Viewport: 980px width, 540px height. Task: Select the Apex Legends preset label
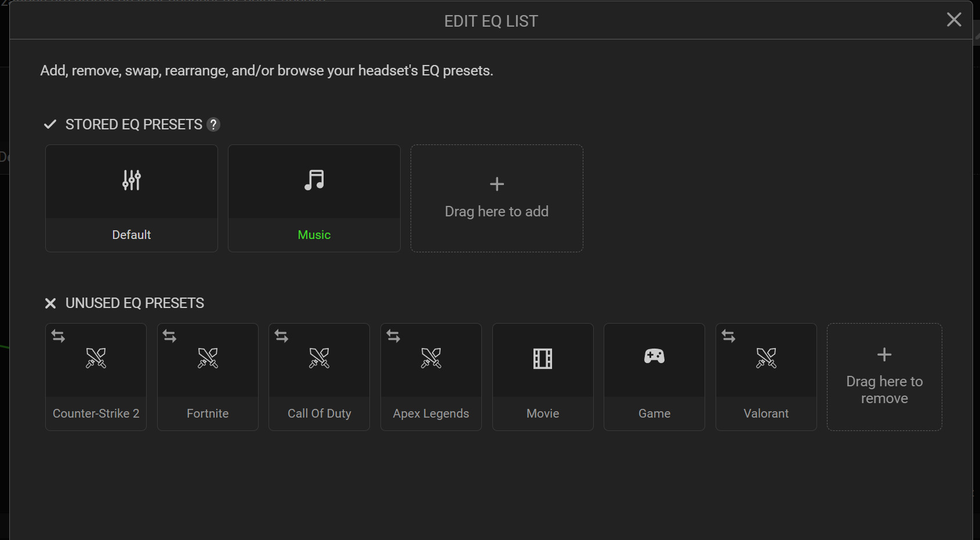[x=431, y=414]
